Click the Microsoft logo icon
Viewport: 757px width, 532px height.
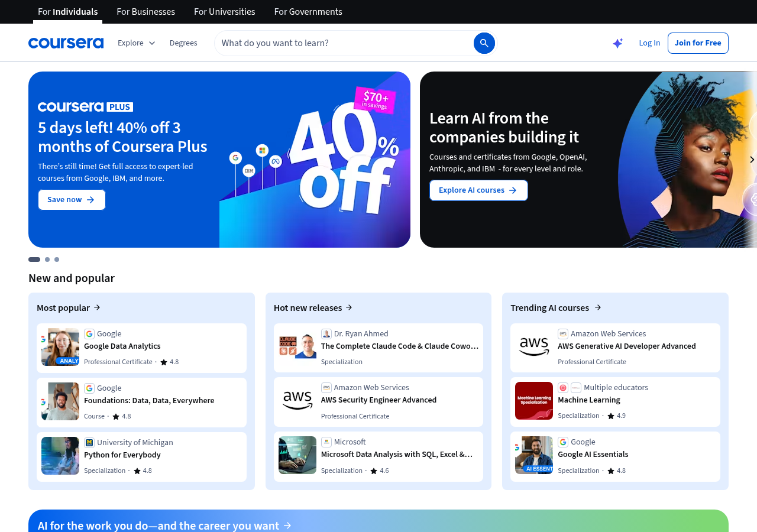point(326,442)
